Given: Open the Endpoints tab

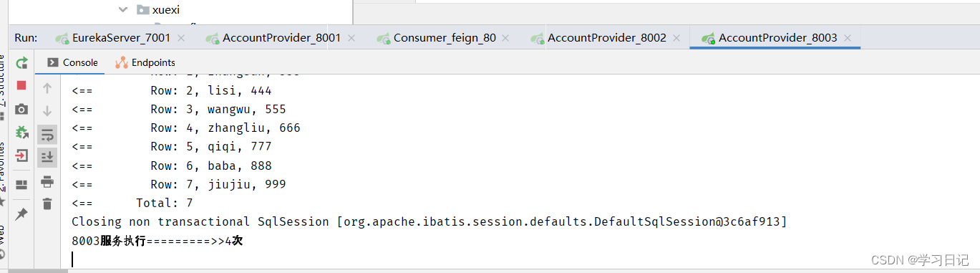Looking at the screenshot, I should click(145, 62).
